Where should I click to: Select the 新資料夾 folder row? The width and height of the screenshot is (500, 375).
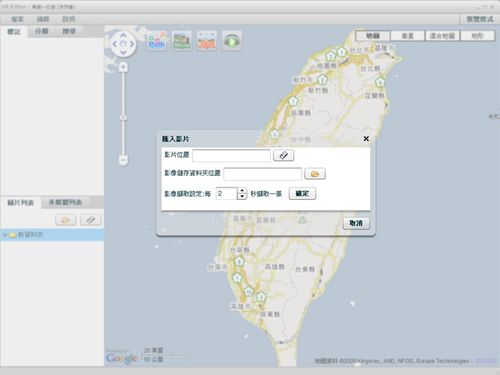(52, 235)
